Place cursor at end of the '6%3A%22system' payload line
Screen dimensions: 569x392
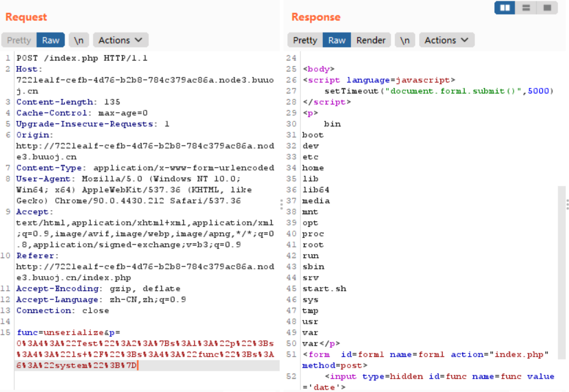point(138,365)
